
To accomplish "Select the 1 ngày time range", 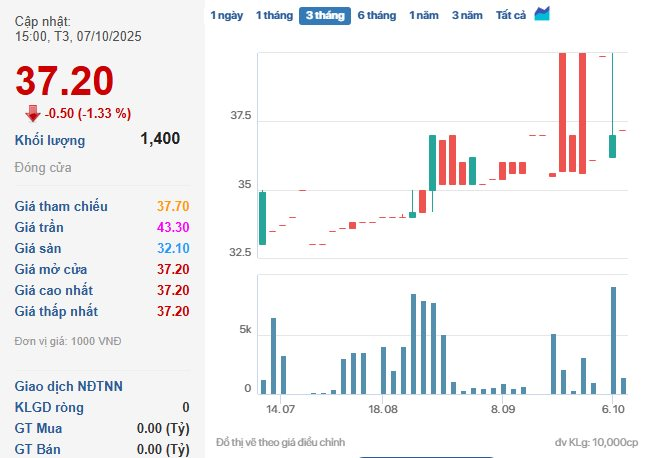I will [226, 16].
